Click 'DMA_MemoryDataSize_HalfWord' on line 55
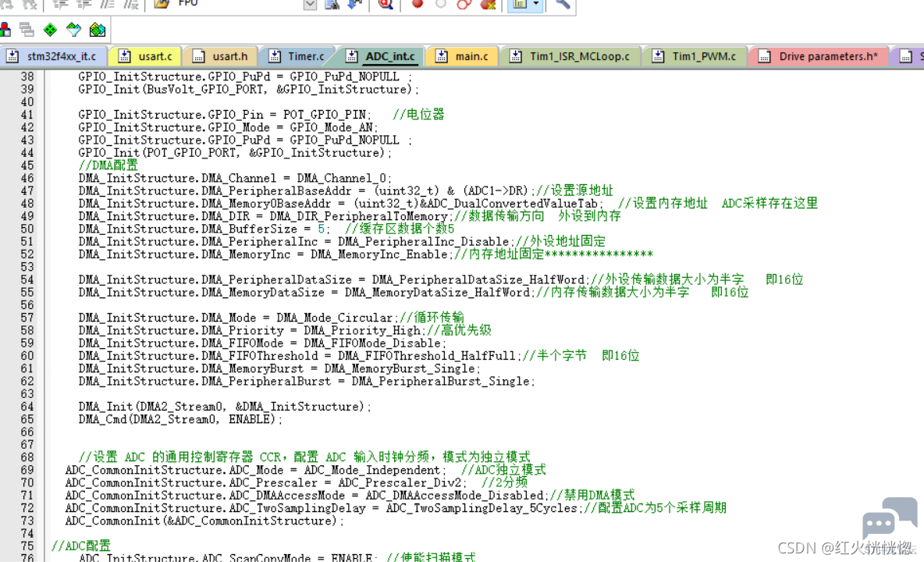The image size is (924, 562). click(x=437, y=293)
